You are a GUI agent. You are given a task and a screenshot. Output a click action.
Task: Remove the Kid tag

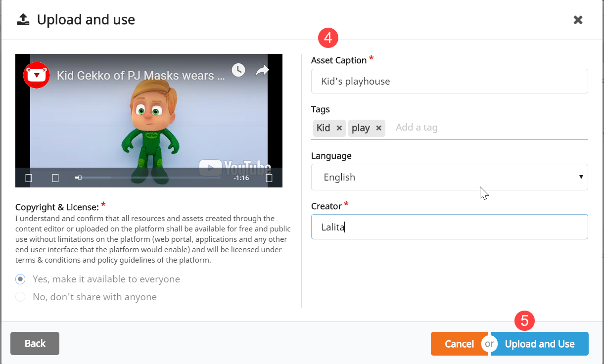(339, 128)
